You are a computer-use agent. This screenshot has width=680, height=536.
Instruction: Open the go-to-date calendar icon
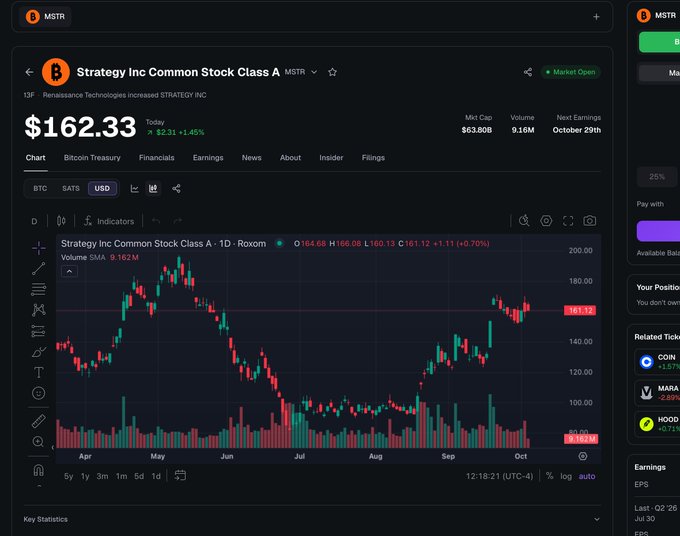coord(180,475)
